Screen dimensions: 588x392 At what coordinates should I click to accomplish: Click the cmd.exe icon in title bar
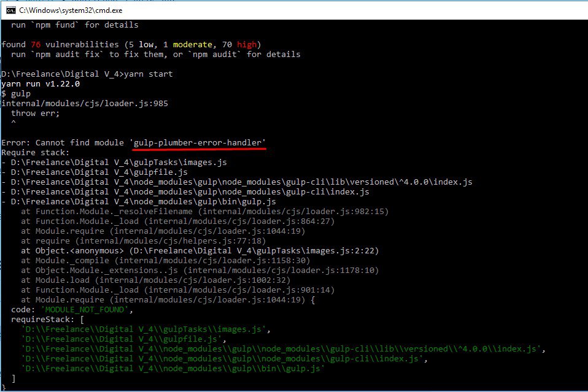[x=11, y=10]
